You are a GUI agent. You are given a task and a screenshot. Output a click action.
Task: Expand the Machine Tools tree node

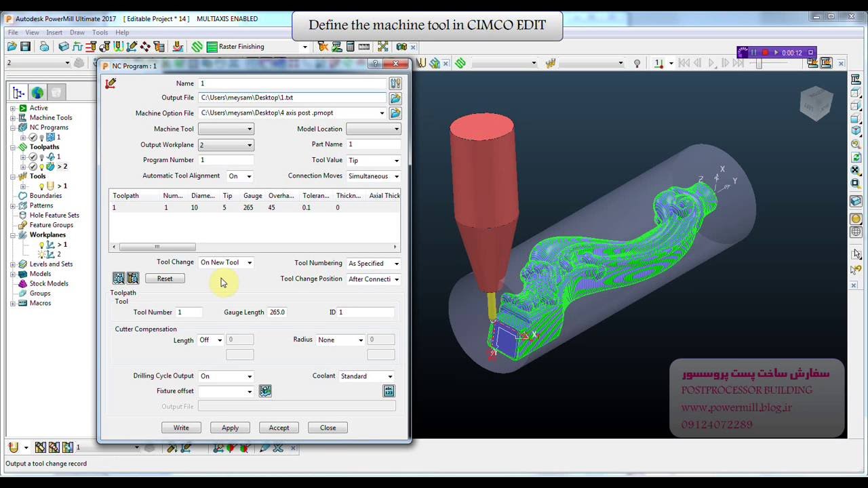13,118
